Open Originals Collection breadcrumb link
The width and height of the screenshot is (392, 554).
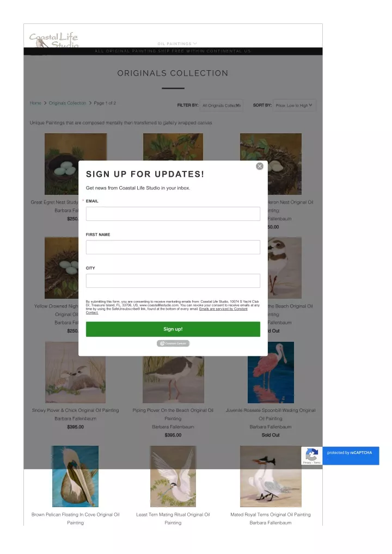coord(68,103)
